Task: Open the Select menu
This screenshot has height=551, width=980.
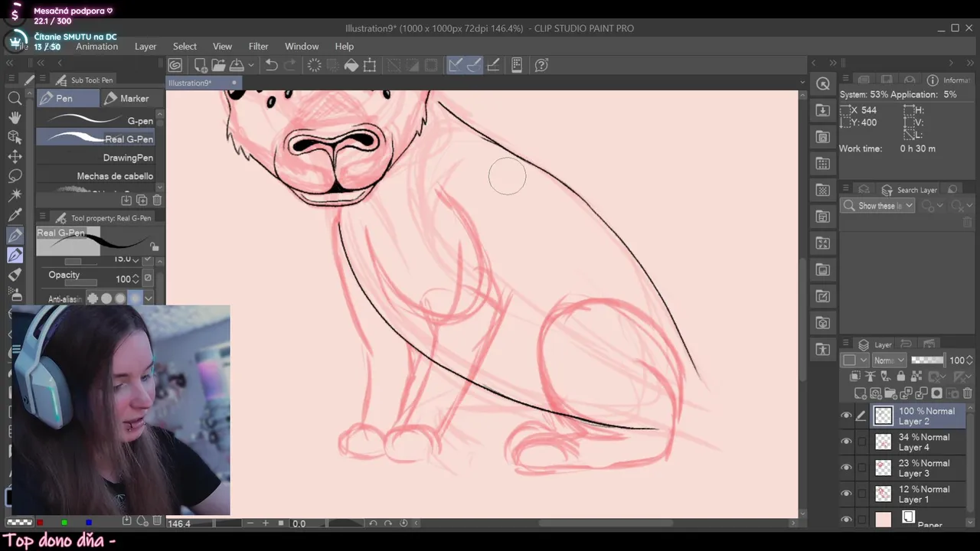Action: point(185,47)
